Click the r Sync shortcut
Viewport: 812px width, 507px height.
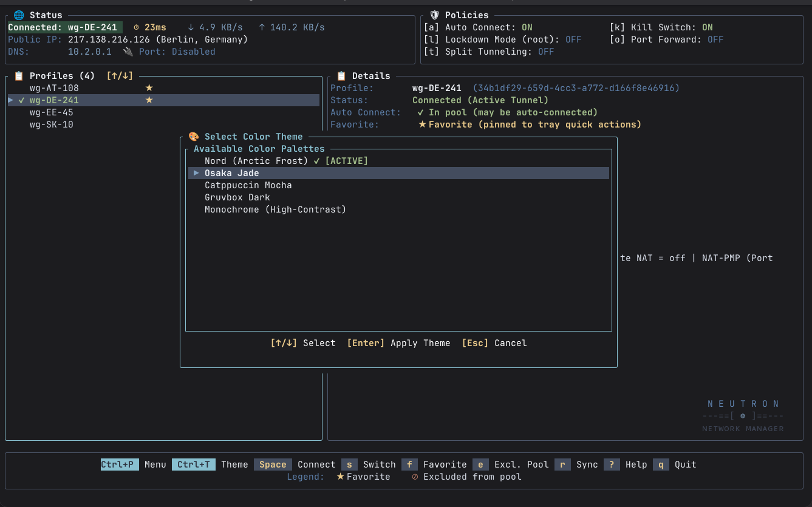point(576,464)
